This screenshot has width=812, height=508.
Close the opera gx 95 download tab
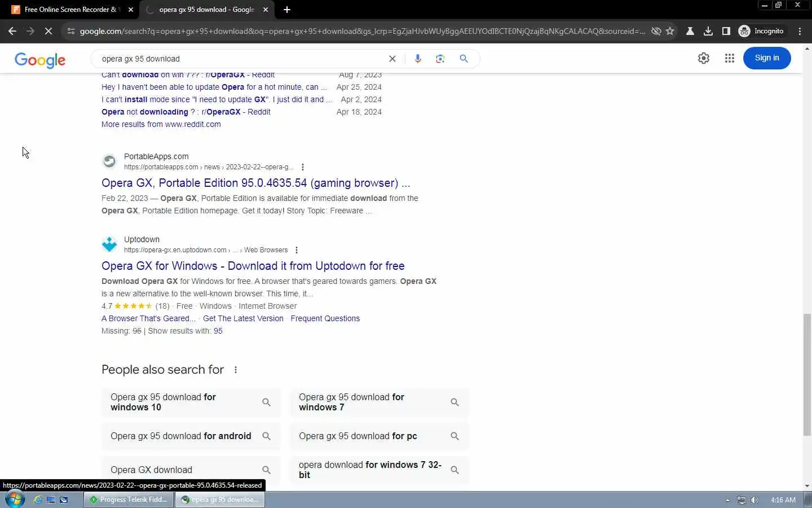coord(266,10)
